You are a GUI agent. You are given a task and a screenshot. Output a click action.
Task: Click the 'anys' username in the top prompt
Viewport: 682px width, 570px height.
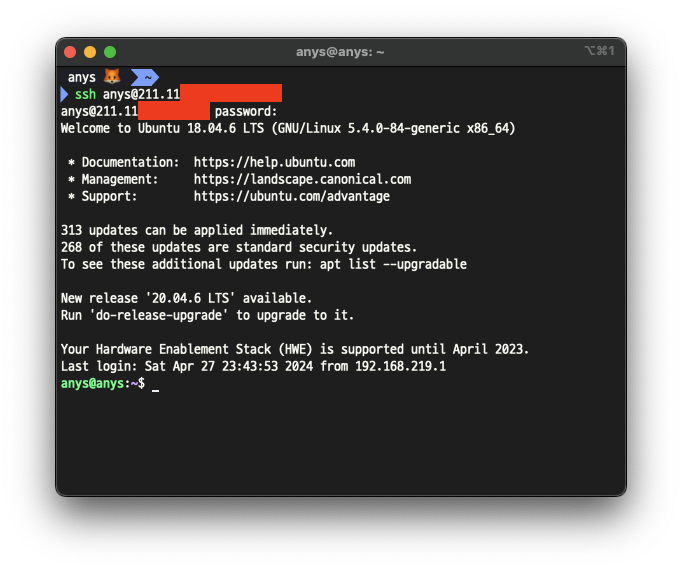[x=81, y=77]
